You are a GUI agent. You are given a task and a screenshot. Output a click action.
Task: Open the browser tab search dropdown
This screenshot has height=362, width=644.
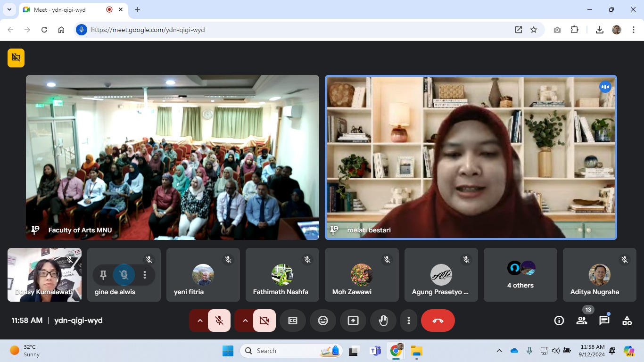pyautogui.click(x=9, y=9)
